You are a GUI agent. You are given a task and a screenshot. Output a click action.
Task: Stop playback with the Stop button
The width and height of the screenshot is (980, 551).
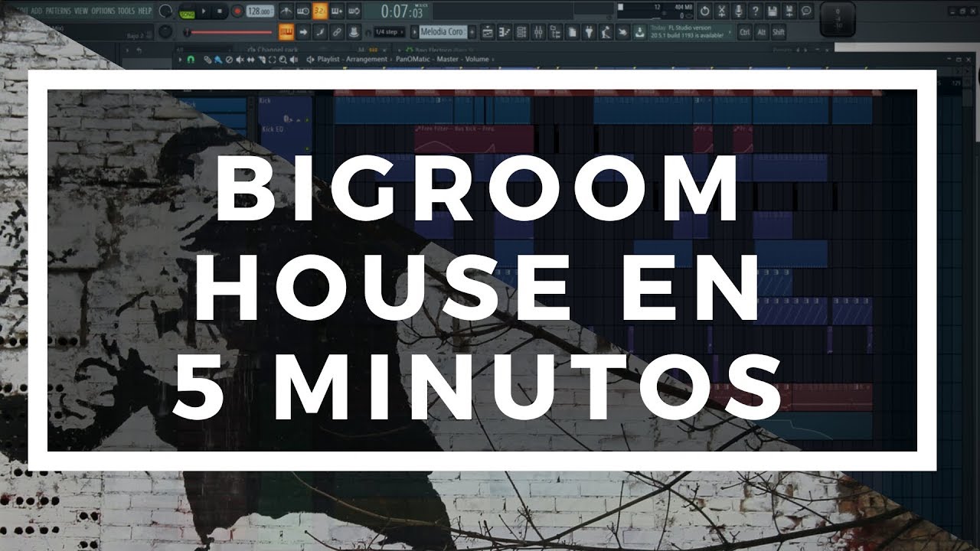(220, 11)
